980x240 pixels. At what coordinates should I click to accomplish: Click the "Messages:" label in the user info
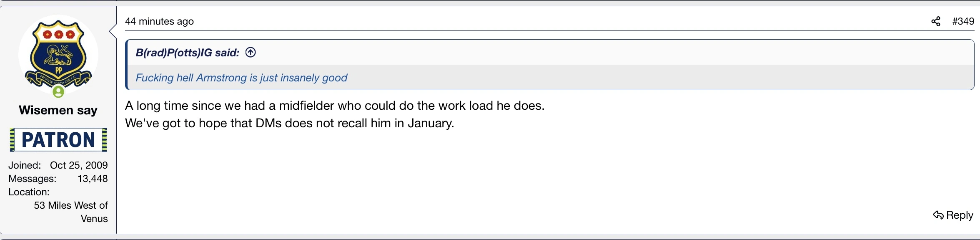(x=32, y=179)
